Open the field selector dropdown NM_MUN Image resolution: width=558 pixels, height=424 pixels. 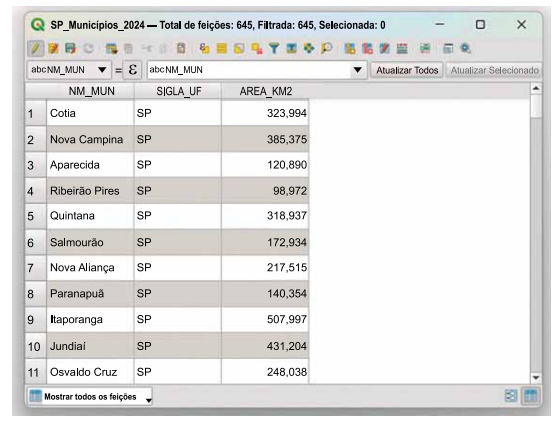point(69,70)
